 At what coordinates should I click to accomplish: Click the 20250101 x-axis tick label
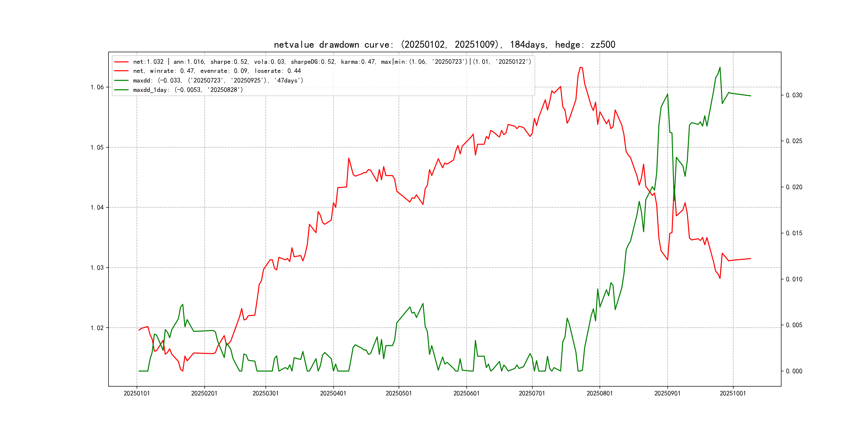[x=136, y=394]
